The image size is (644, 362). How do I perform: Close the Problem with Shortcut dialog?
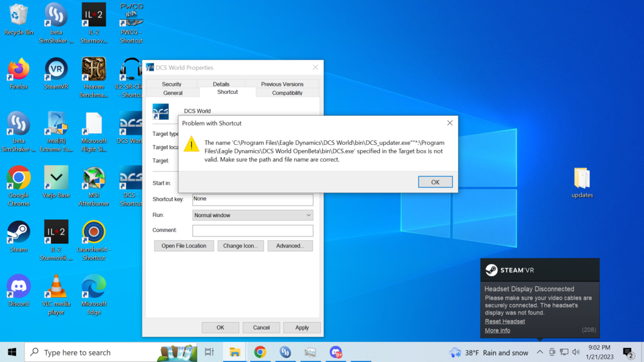click(450, 123)
